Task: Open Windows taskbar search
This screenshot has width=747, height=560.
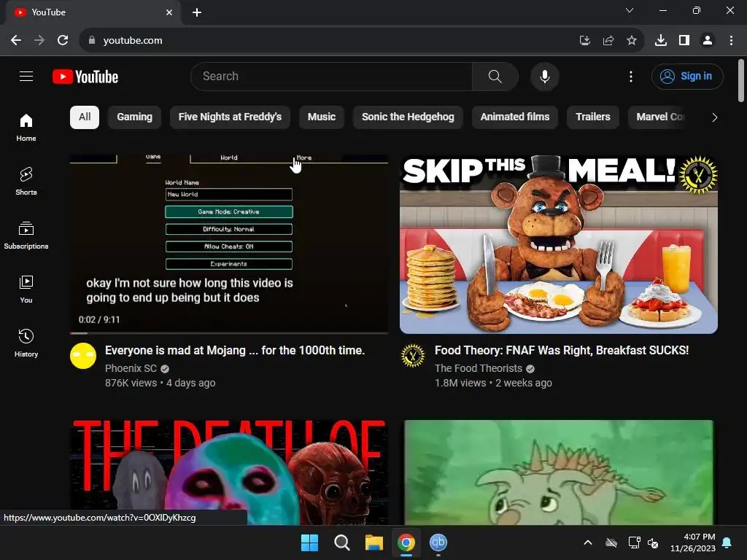Action: (x=341, y=542)
